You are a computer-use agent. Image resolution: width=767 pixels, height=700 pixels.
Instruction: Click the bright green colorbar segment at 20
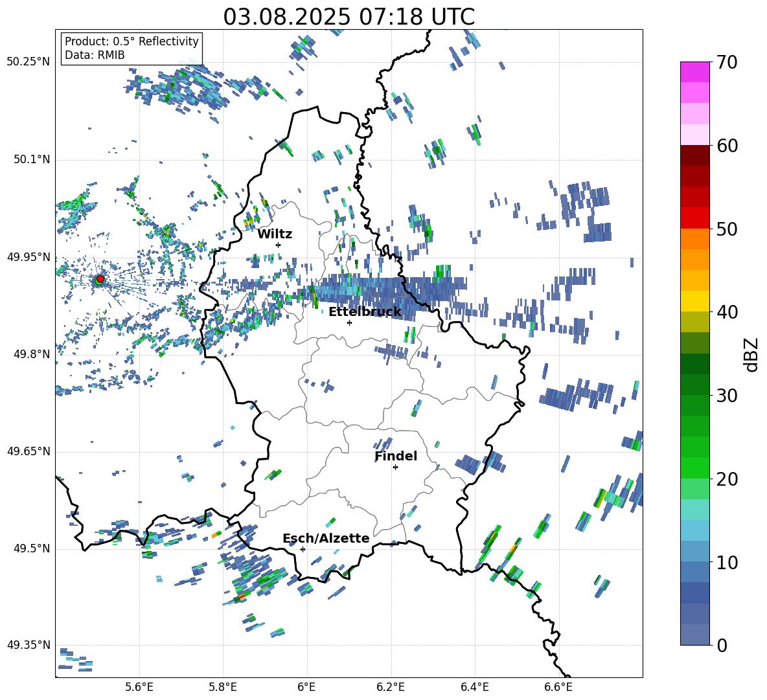coord(694,468)
